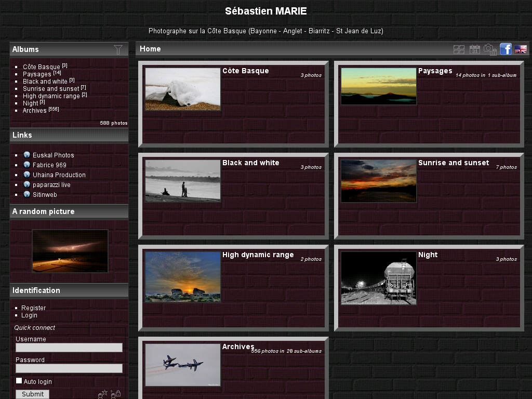Click the register user icon with star
Viewport: 532px width, 399px height.
click(102, 394)
